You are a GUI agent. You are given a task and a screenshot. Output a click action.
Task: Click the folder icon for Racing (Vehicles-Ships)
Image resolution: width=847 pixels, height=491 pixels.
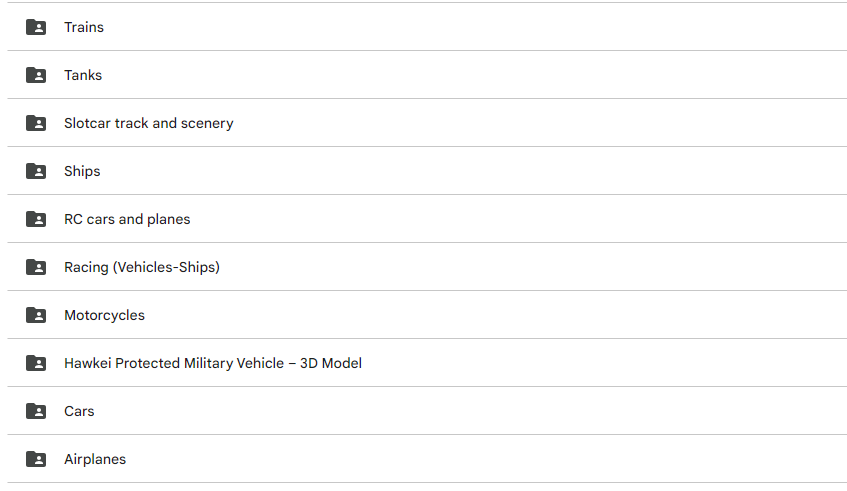pos(36,267)
